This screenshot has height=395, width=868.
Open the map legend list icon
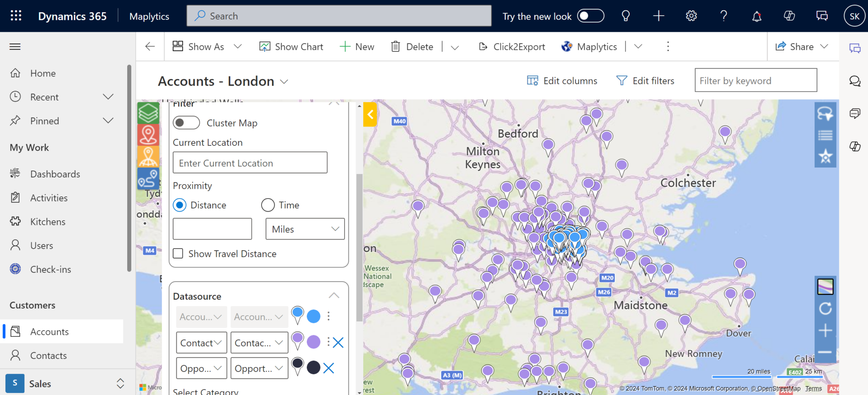825,135
